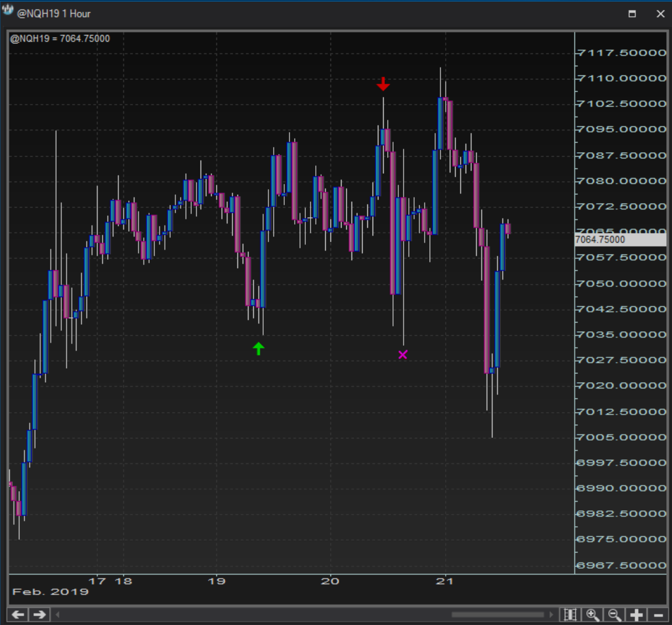The height and width of the screenshot is (625, 672).
Task: Click the '@NQH19 = 7064.75000' chart label
Action: pyautogui.click(x=60, y=39)
